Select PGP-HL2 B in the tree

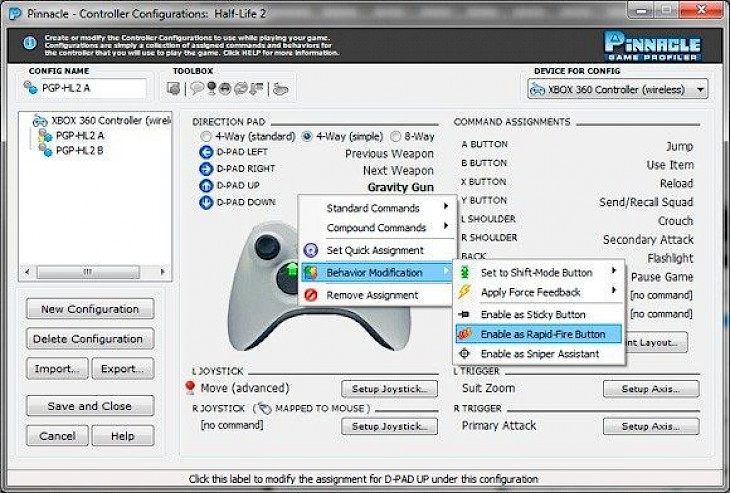(x=80, y=150)
